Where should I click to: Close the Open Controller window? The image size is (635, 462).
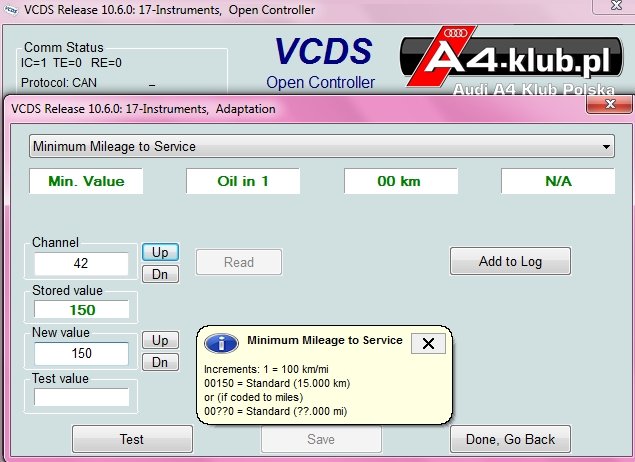(616, 6)
